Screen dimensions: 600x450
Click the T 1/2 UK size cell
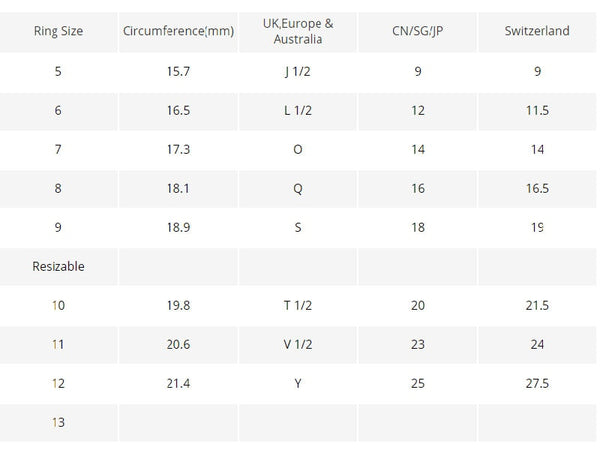(x=298, y=306)
